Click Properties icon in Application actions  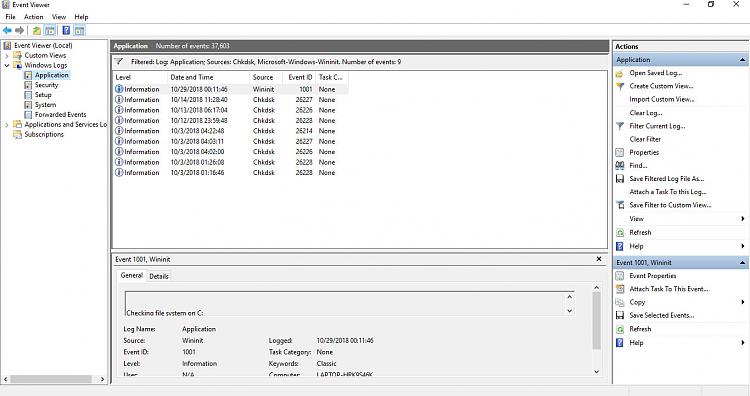point(619,153)
